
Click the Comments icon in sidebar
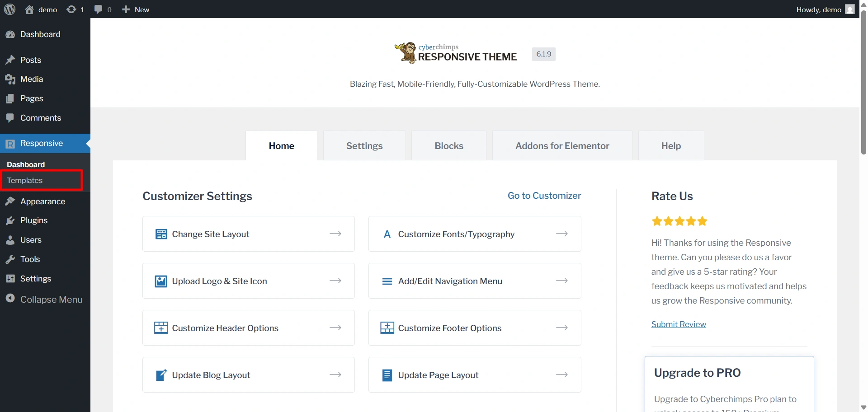10,118
